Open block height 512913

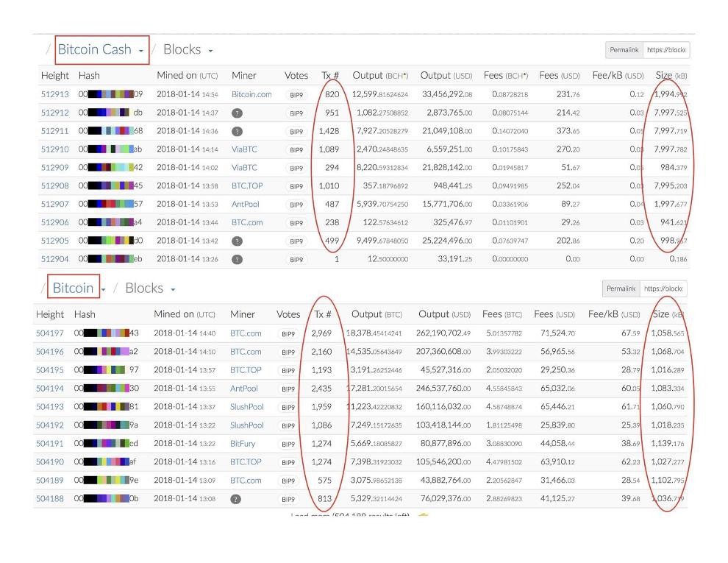(55, 94)
